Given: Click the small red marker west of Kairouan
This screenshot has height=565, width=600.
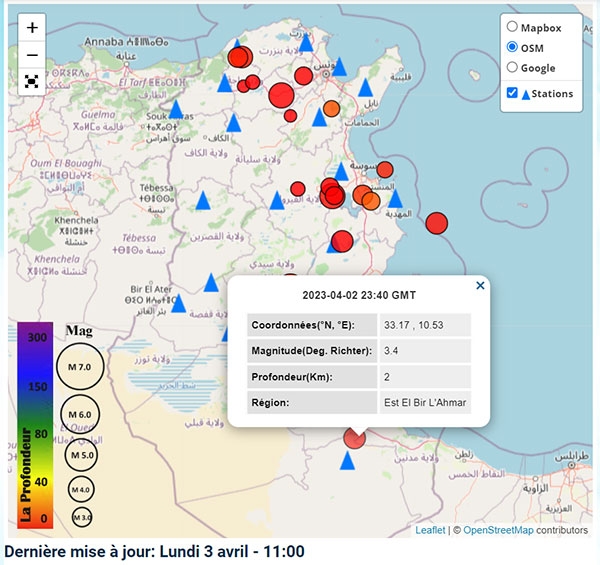Looking at the screenshot, I should 298,189.
